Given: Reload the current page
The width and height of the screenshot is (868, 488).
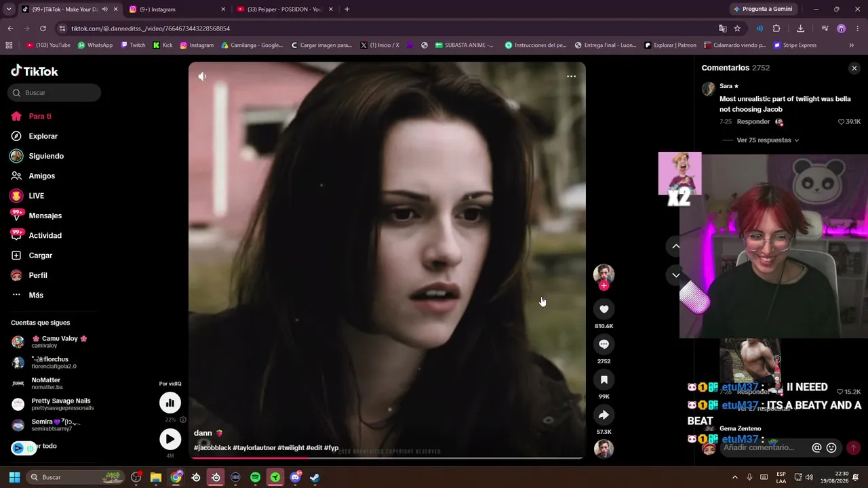Looking at the screenshot, I should tap(43, 28).
